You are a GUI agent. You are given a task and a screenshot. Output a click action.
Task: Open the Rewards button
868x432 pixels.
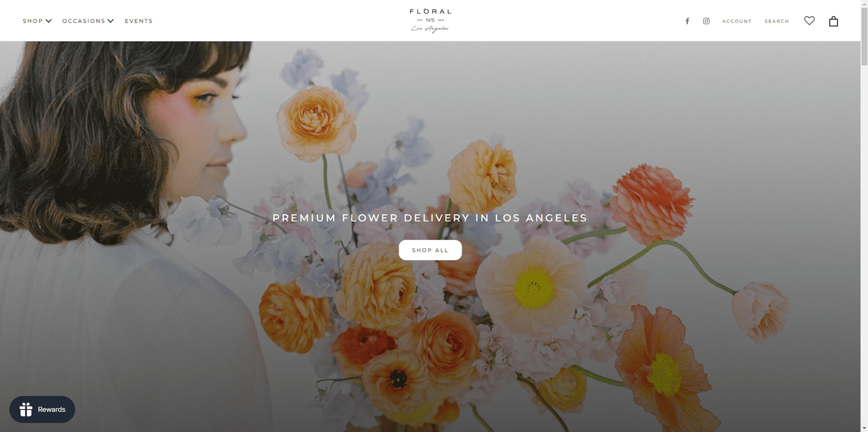[42, 409]
